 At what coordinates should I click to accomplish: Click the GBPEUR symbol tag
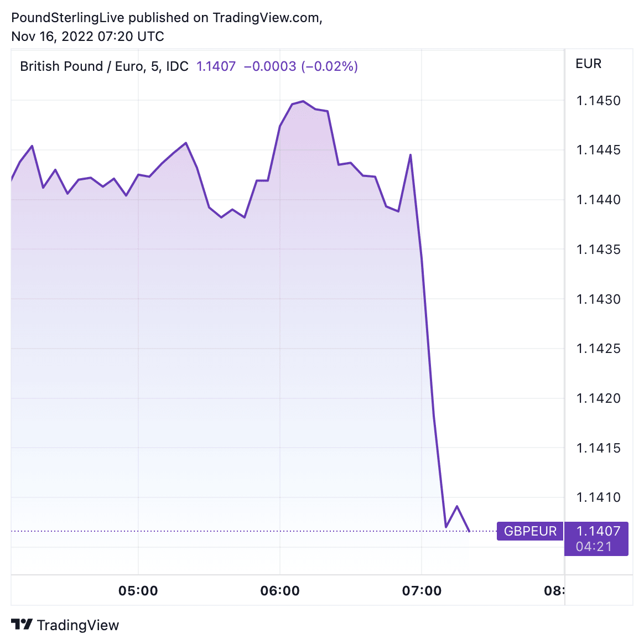point(530,531)
